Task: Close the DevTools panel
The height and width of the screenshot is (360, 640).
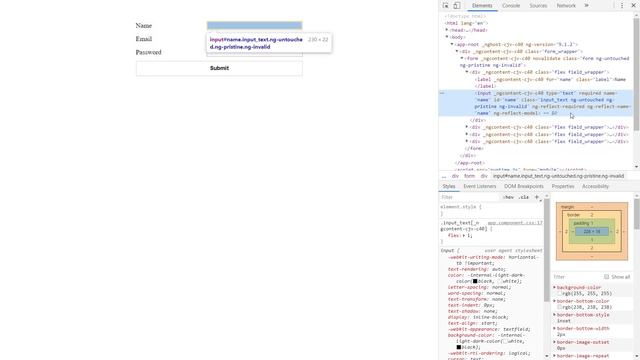Action: 633,6
